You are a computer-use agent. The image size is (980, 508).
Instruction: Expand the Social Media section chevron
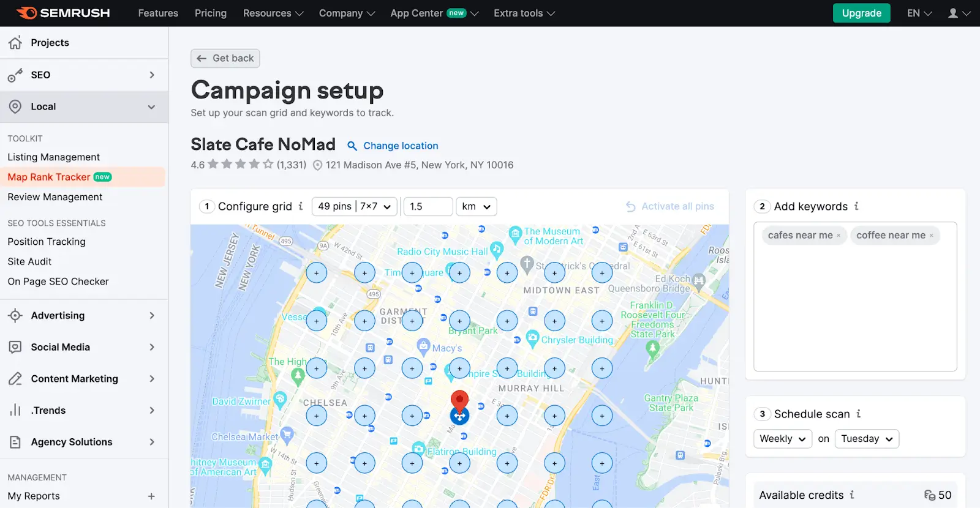click(152, 347)
